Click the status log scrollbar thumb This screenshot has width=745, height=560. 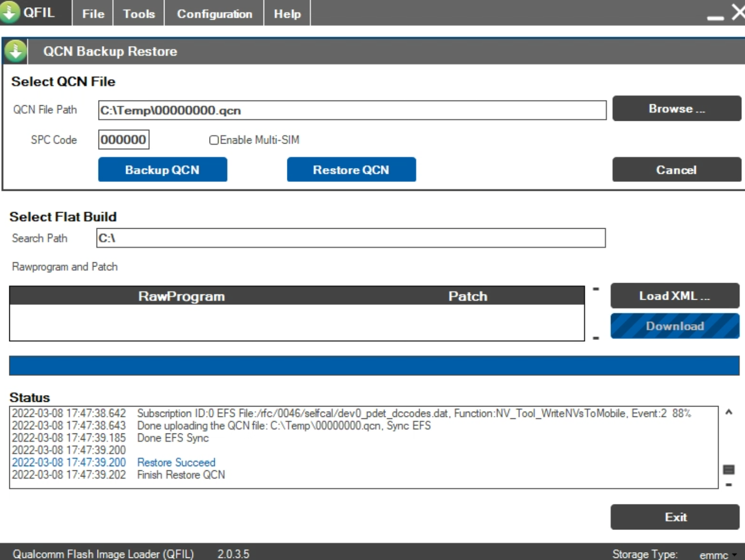(x=728, y=469)
